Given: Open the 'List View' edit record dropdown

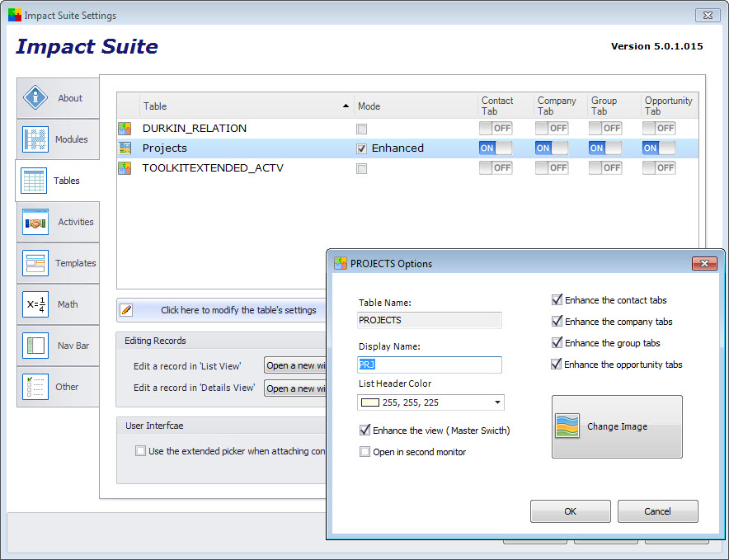Looking at the screenshot, I should point(295,365).
